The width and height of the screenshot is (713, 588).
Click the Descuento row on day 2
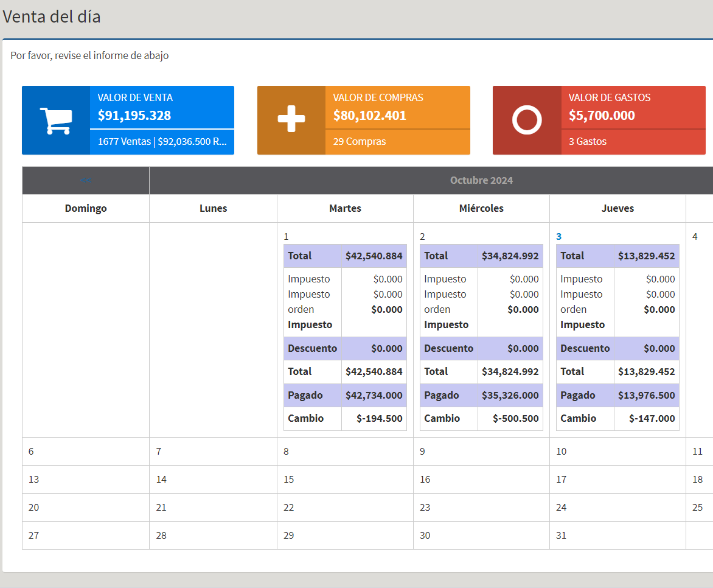click(x=481, y=349)
